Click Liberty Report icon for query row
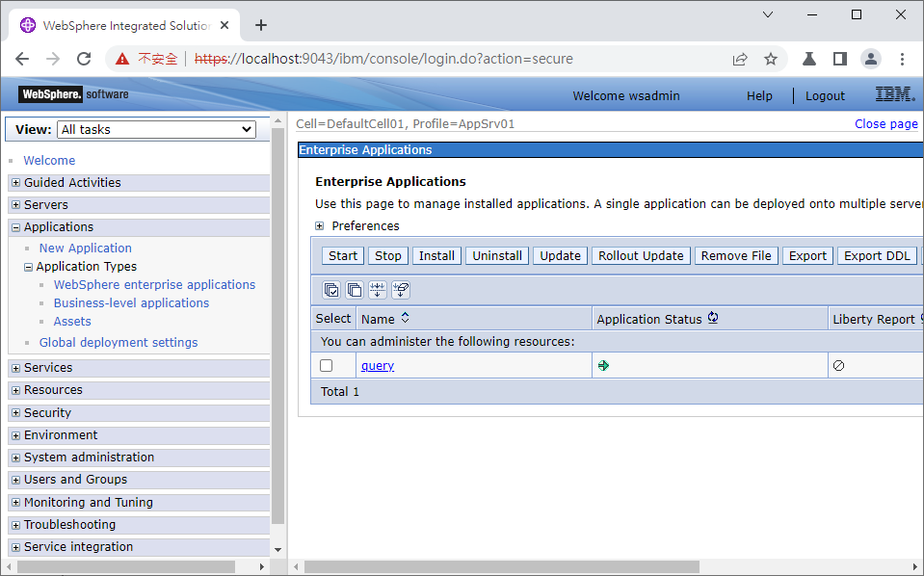 point(838,366)
